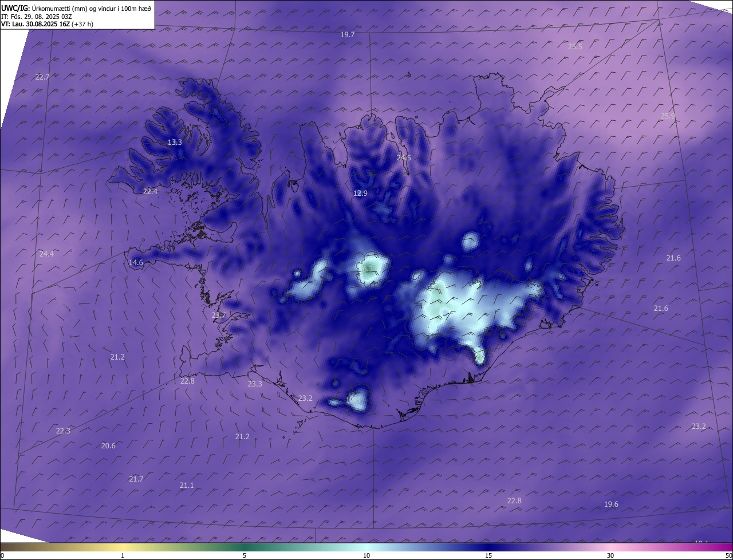Select the 22.7 map value
This screenshot has width=733, height=560.
click(42, 77)
